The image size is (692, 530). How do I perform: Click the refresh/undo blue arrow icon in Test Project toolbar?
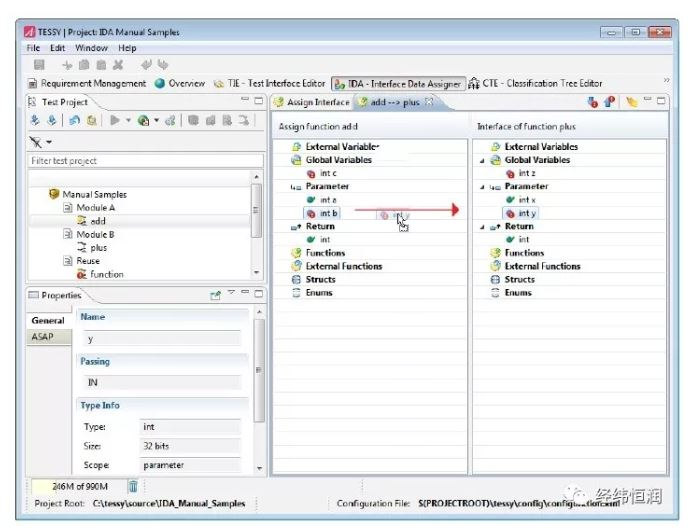click(x=74, y=120)
